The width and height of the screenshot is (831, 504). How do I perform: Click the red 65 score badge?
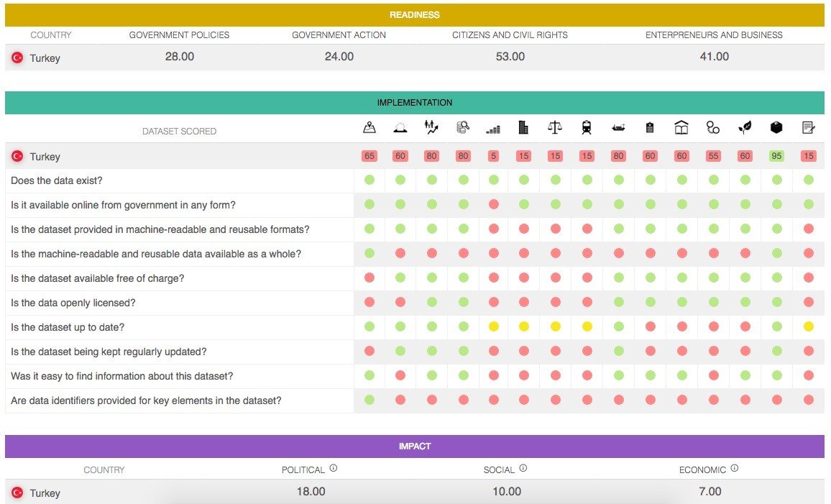(x=369, y=156)
